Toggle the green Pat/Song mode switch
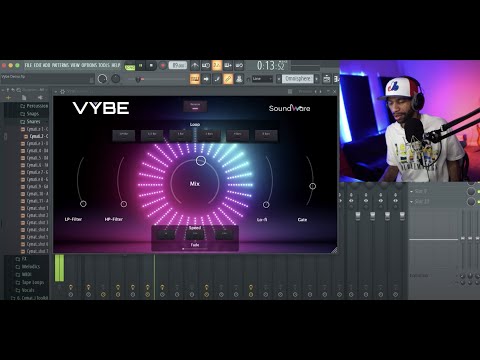480x360 pixels. (130, 66)
